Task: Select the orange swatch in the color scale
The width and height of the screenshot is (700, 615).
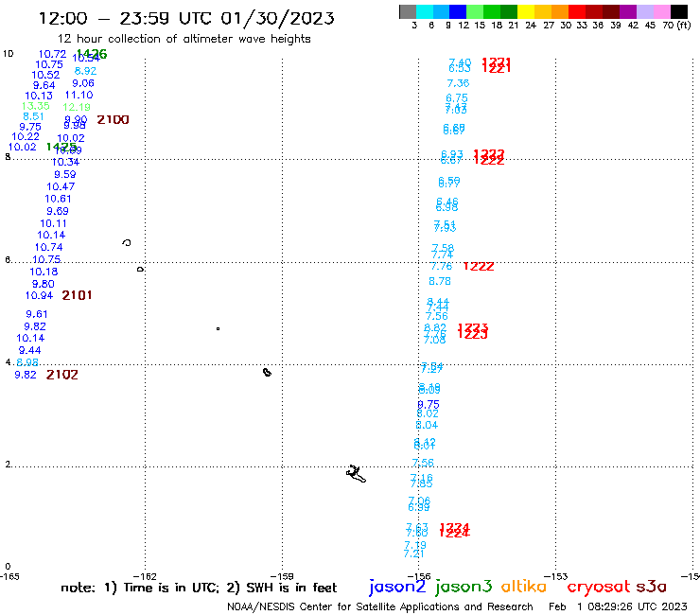Action: (560, 11)
